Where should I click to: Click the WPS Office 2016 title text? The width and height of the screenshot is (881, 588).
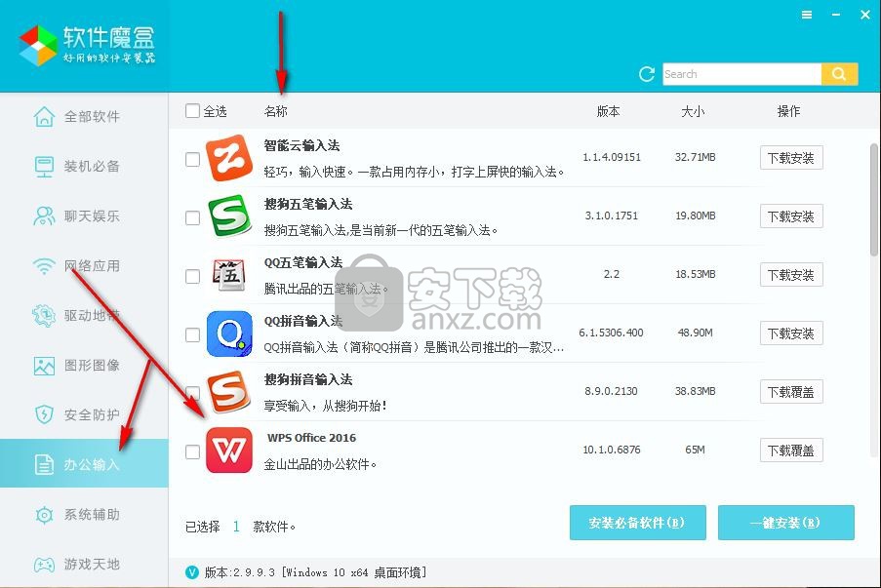[312, 438]
